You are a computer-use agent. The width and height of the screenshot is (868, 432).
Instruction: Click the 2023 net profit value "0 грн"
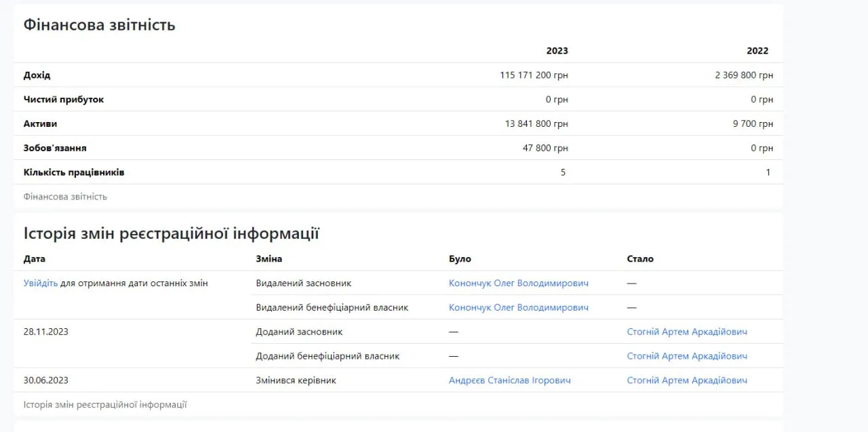[557, 100]
